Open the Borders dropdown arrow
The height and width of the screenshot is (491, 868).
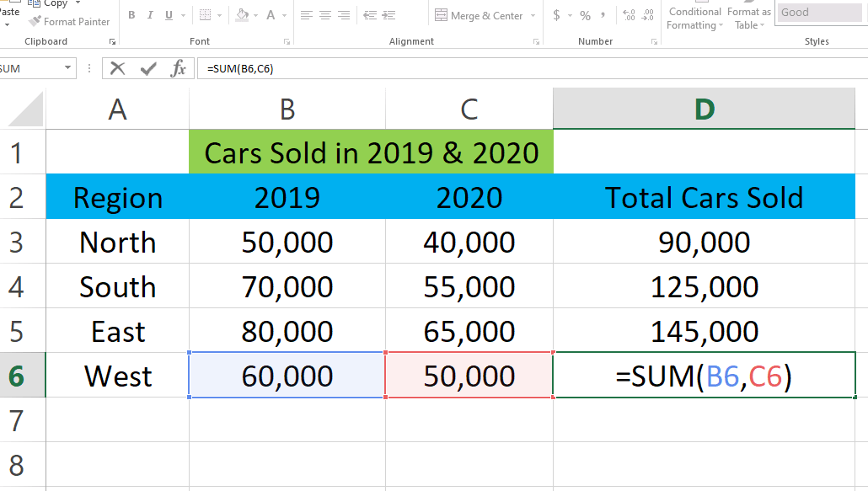click(219, 14)
